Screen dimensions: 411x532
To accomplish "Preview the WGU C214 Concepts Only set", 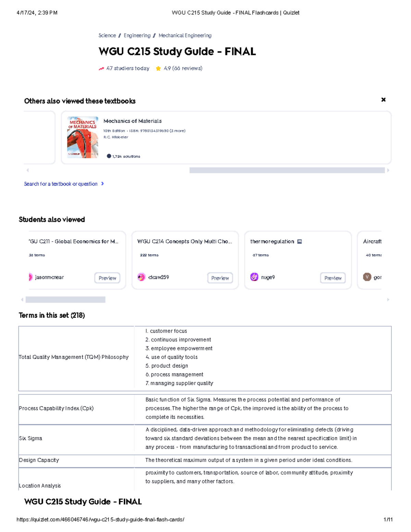I will 220,278.
